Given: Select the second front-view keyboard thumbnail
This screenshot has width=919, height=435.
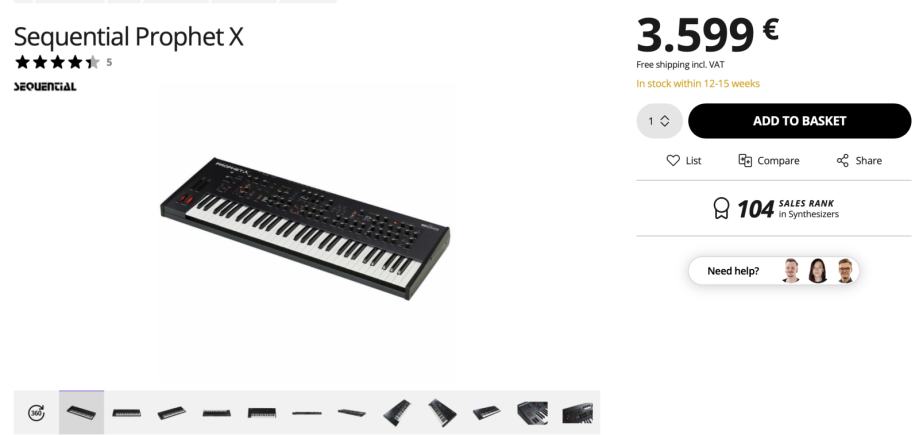Looking at the screenshot, I should pyautogui.click(x=127, y=413).
